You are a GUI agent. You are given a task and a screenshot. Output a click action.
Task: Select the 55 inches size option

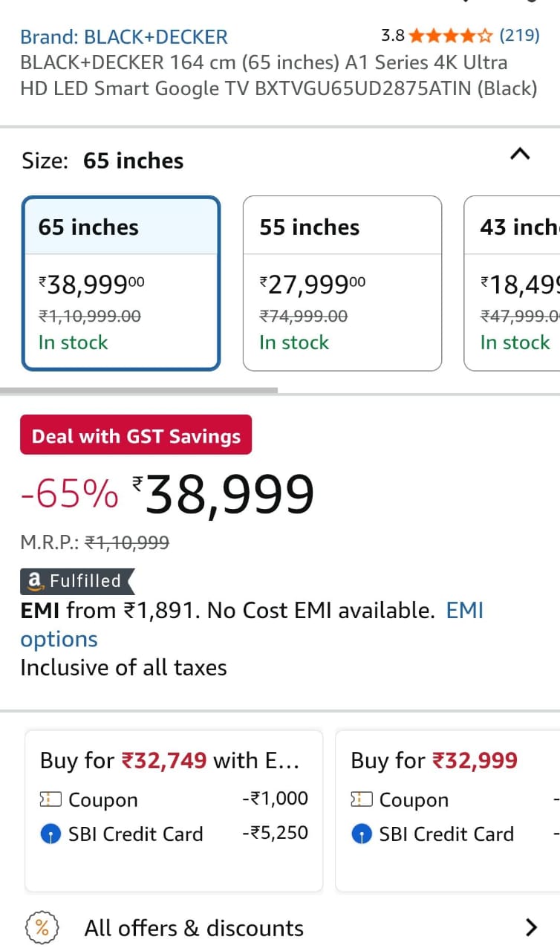point(342,282)
